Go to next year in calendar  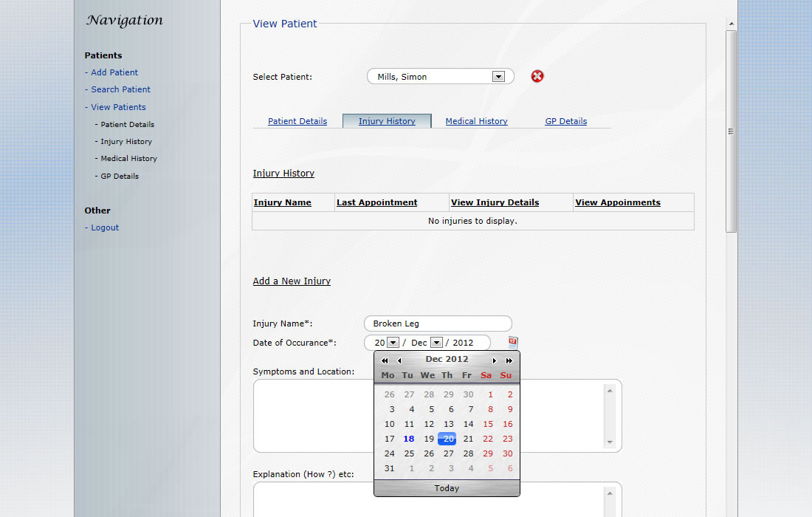[509, 360]
